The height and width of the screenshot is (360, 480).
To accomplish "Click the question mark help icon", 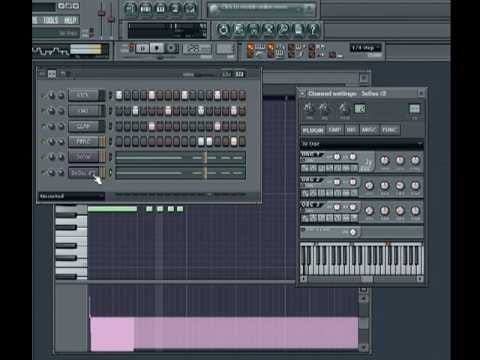I will point(313,30).
